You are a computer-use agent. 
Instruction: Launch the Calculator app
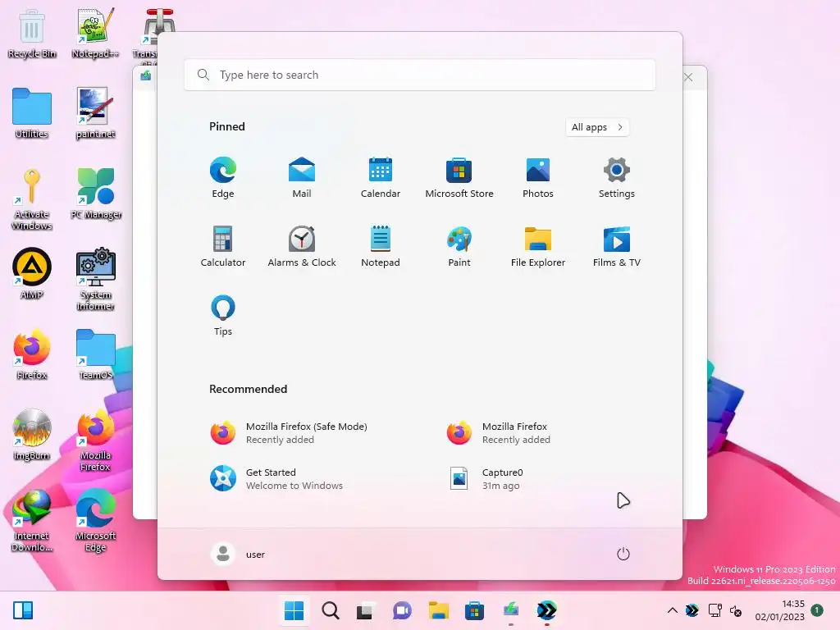pyautogui.click(x=223, y=247)
